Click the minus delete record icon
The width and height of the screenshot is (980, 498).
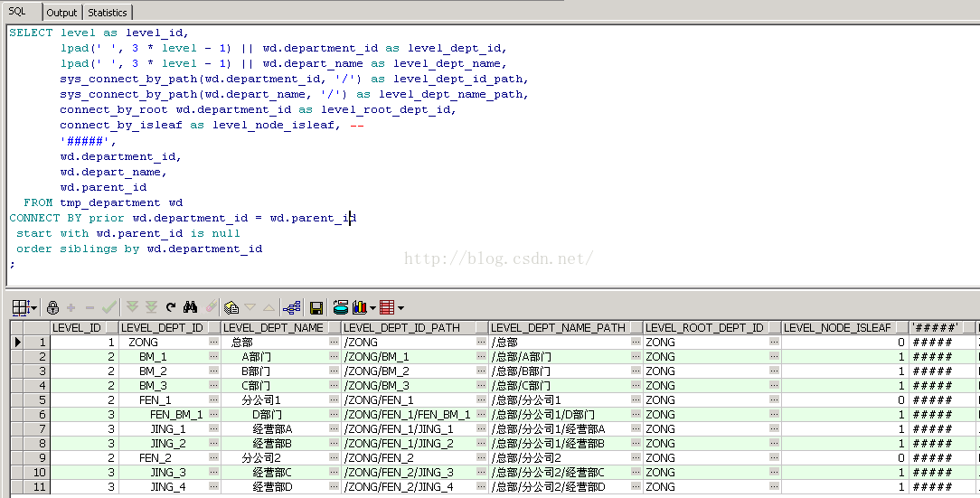(x=90, y=307)
